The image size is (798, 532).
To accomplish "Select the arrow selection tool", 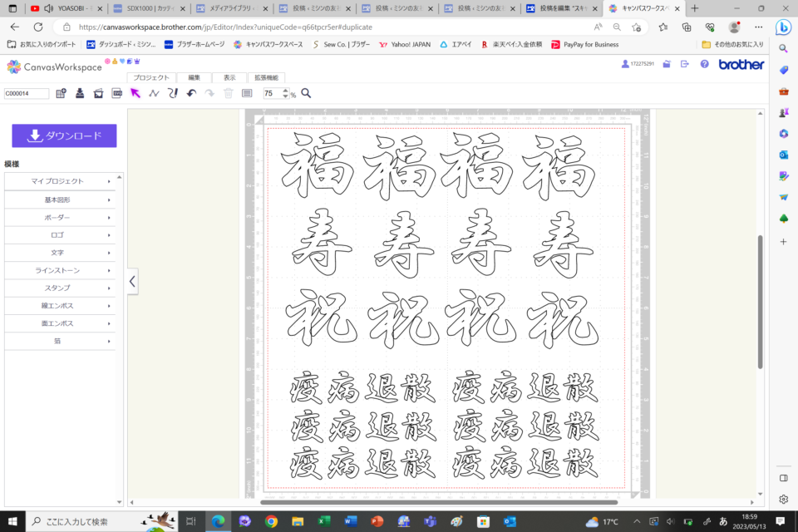I will click(x=135, y=93).
